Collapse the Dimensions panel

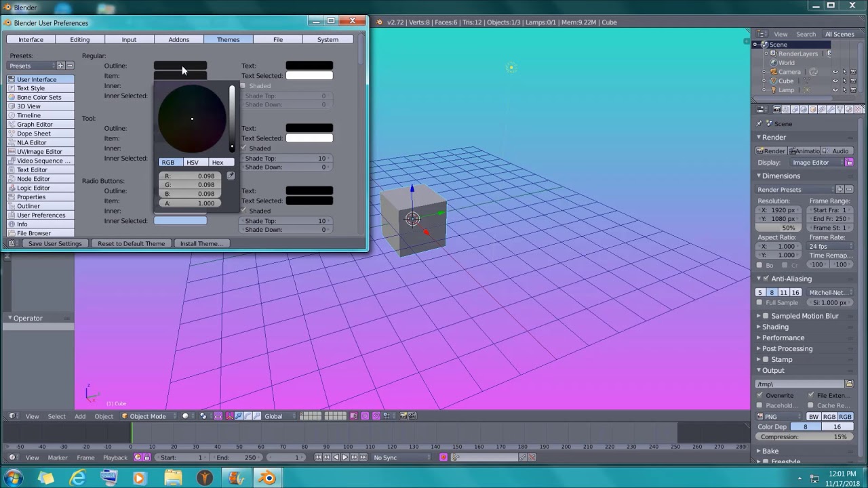coord(759,176)
